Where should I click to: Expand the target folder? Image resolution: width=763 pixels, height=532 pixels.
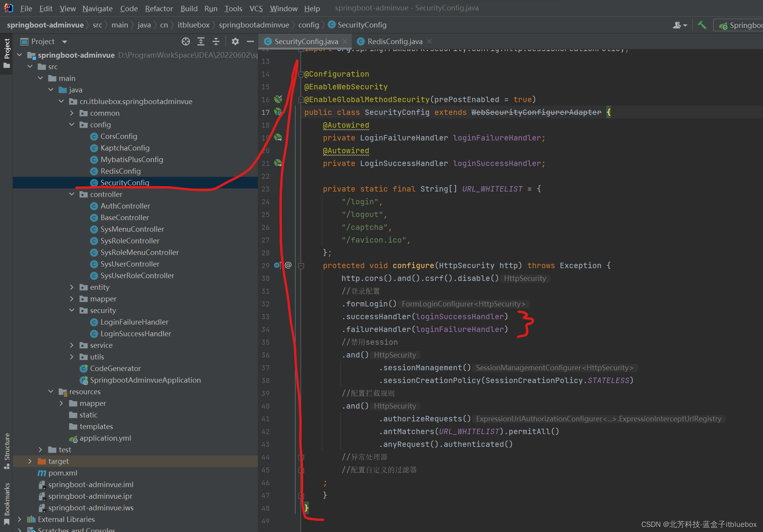click(30, 461)
